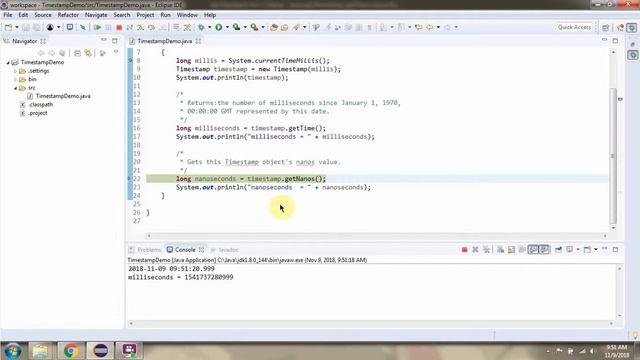
Task: Click the Last Edit Location arrow icon
Action: pos(418,27)
